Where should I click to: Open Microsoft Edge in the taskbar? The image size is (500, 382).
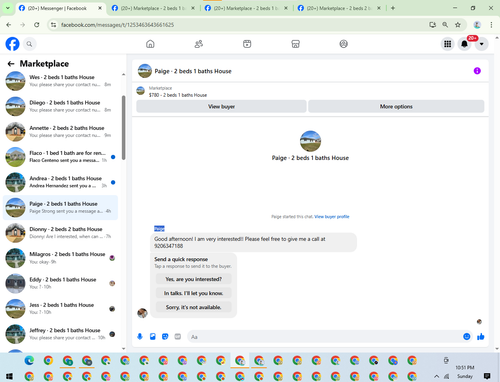pyautogui.click(x=29, y=360)
